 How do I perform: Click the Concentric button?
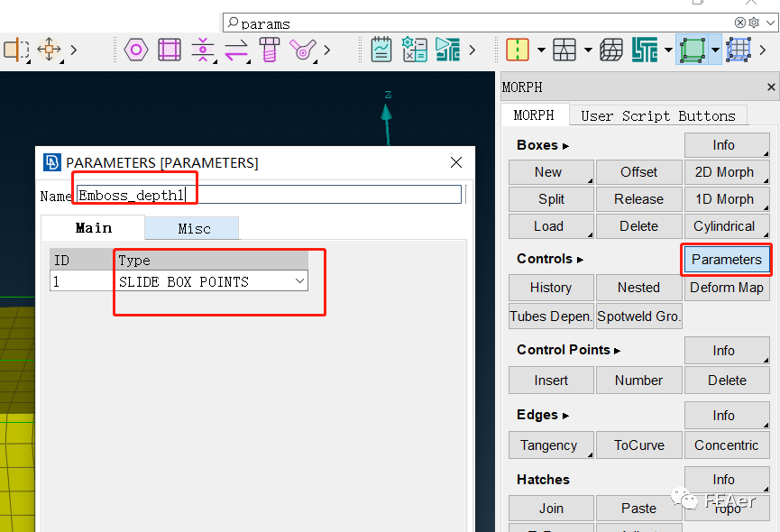[x=727, y=445]
